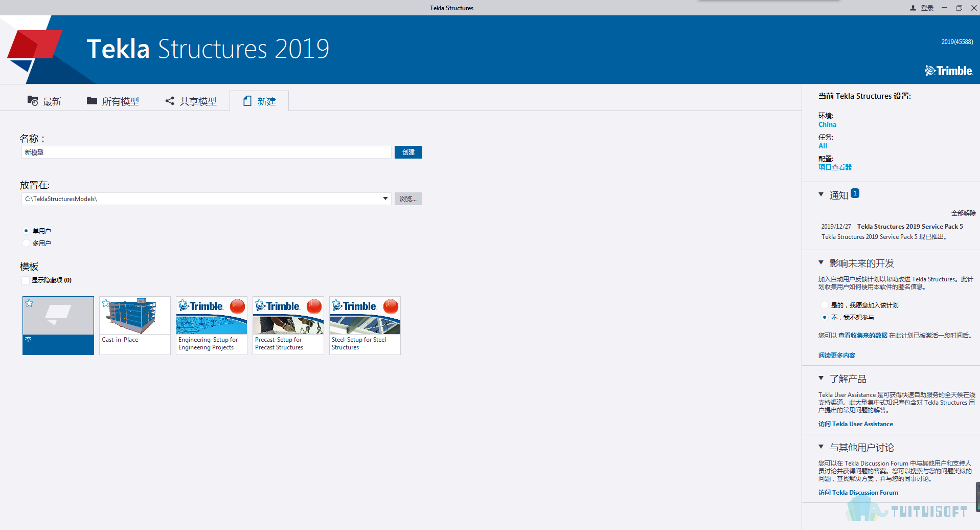This screenshot has height=530, width=980.
Task: Collapse the 影响未来的开发 section
Action: (821, 262)
